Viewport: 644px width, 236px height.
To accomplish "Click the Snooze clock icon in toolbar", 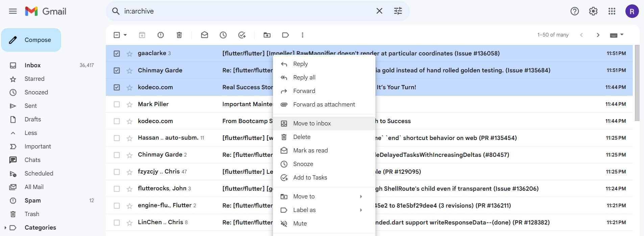I will coord(223,35).
